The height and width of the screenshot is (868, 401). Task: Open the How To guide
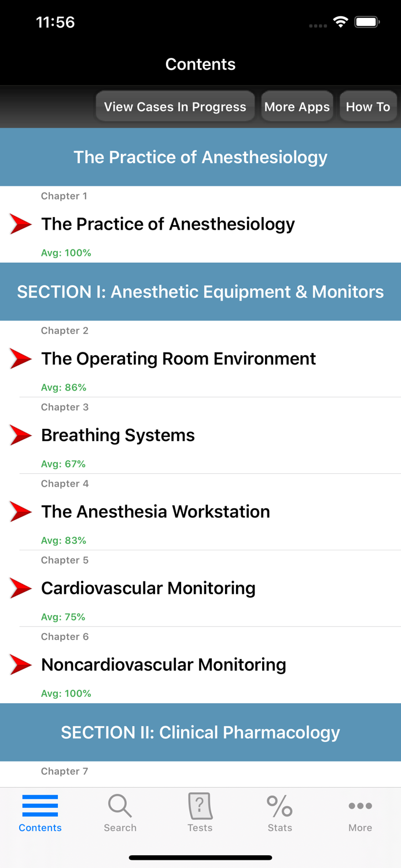click(x=368, y=106)
